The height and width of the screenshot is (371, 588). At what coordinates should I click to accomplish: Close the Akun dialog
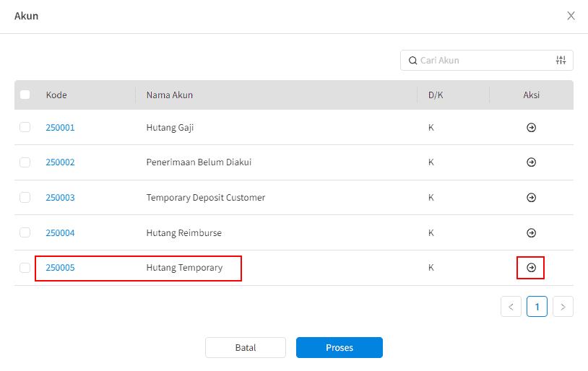click(x=571, y=16)
